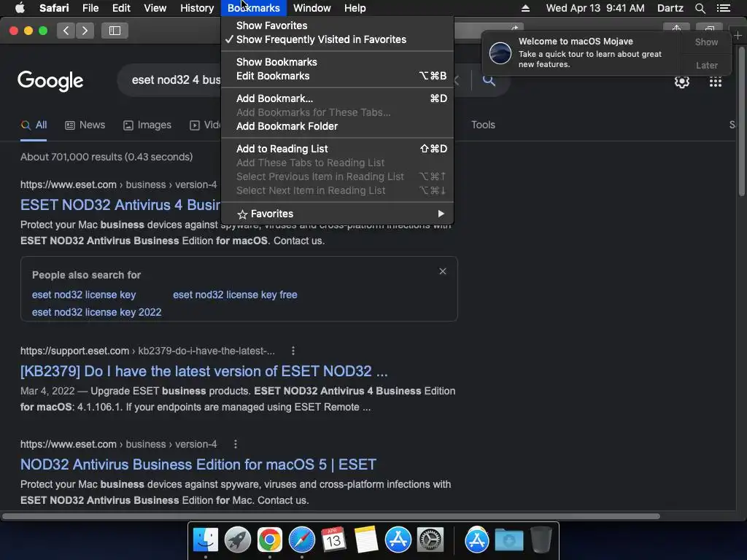Switch to the News search tab
747x560 pixels.
coord(85,125)
